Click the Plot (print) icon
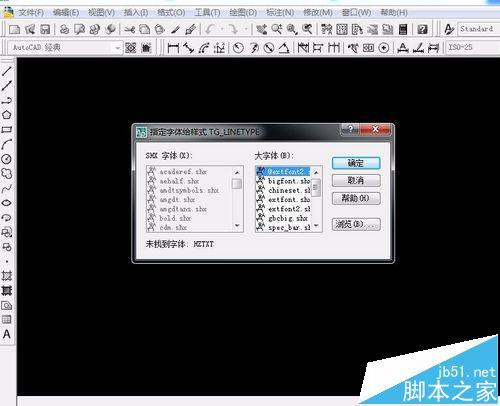 click(64, 30)
